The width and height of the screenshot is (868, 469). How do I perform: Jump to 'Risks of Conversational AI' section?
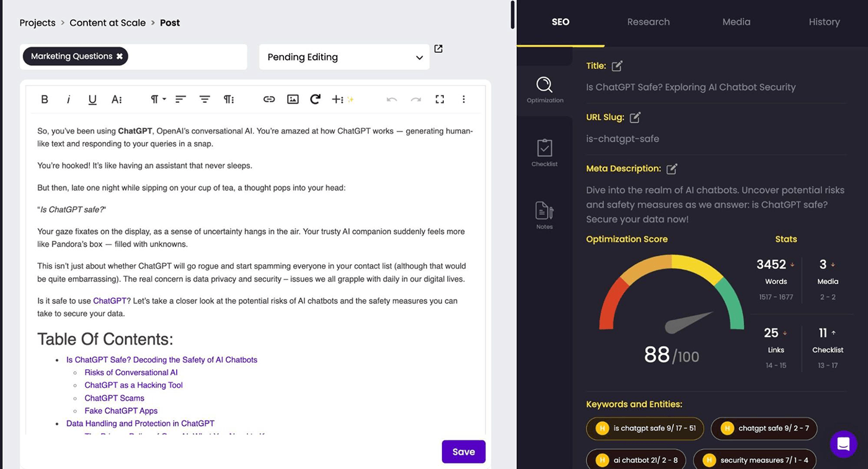click(131, 373)
